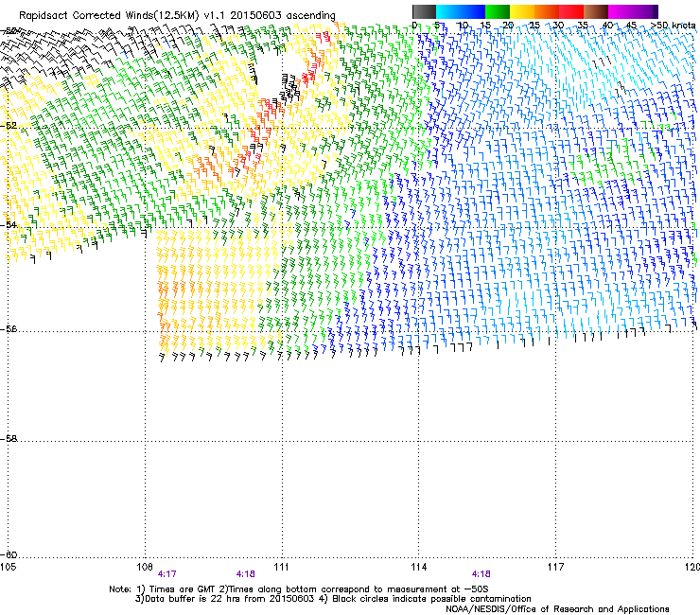Click the cyan 5-10 knots legend swatch

[x=448, y=11]
